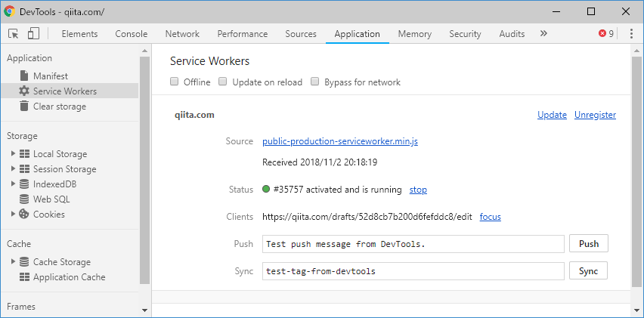Image resolution: width=644 pixels, height=318 pixels.
Task: Click the Service Workers gear icon
Action: pos(24,91)
